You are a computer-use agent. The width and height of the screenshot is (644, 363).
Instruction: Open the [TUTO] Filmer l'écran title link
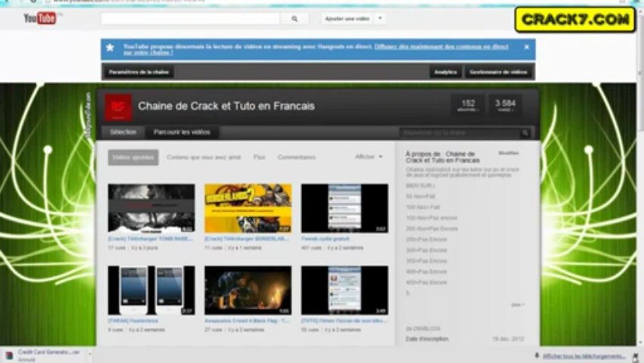pyautogui.click(x=344, y=321)
